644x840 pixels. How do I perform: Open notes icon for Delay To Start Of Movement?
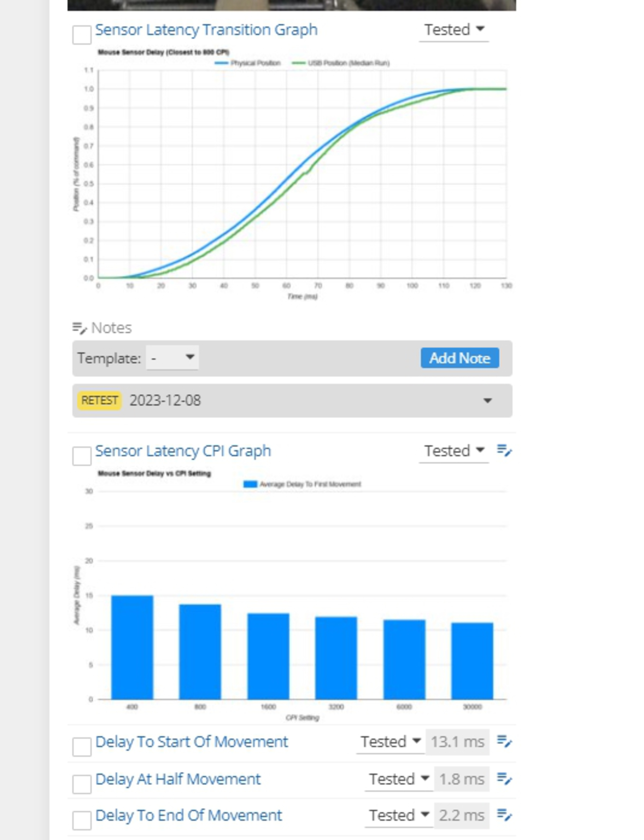[504, 741]
